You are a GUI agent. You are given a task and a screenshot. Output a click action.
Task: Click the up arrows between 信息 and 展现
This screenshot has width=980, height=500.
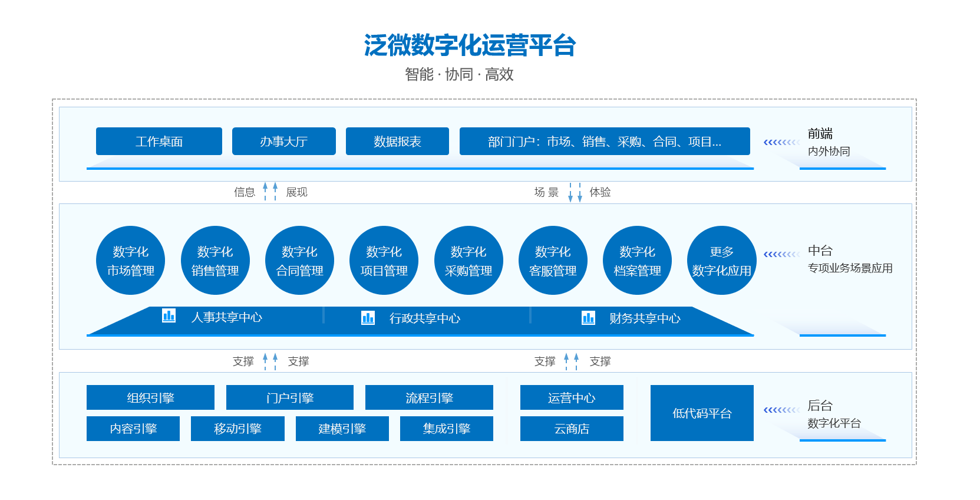click(x=270, y=192)
